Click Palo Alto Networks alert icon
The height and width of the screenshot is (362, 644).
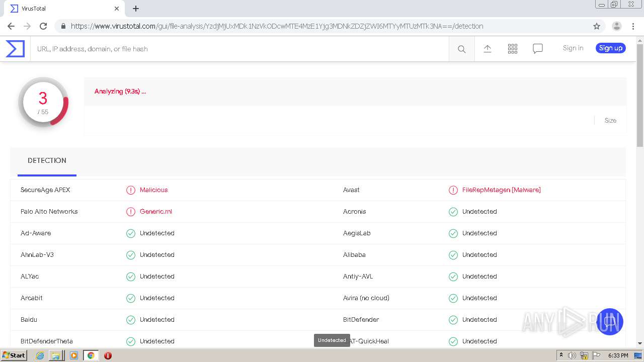click(x=131, y=212)
